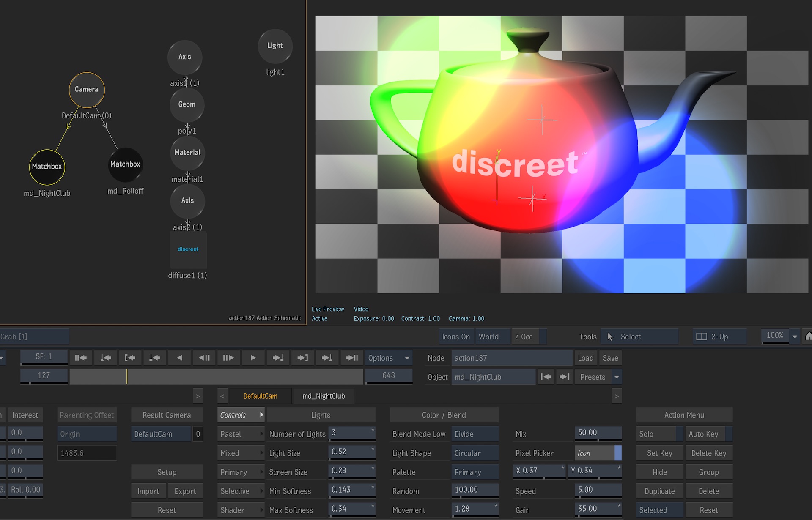Play forward in the timeline
Image resolution: width=812 pixels, height=520 pixels.
coord(253,358)
